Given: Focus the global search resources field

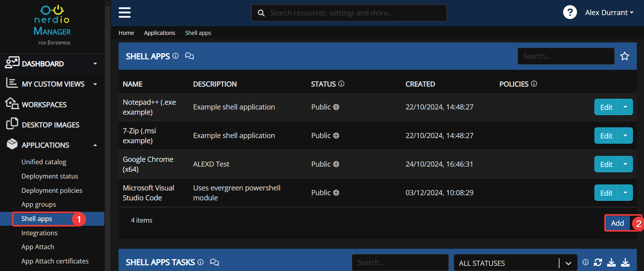Looking at the screenshot, I should pyautogui.click(x=349, y=13).
